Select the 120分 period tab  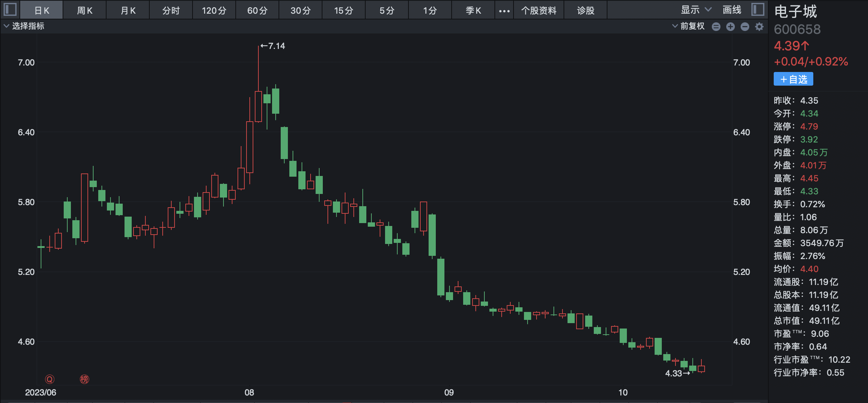pyautogui.click(x=214, y=11)
